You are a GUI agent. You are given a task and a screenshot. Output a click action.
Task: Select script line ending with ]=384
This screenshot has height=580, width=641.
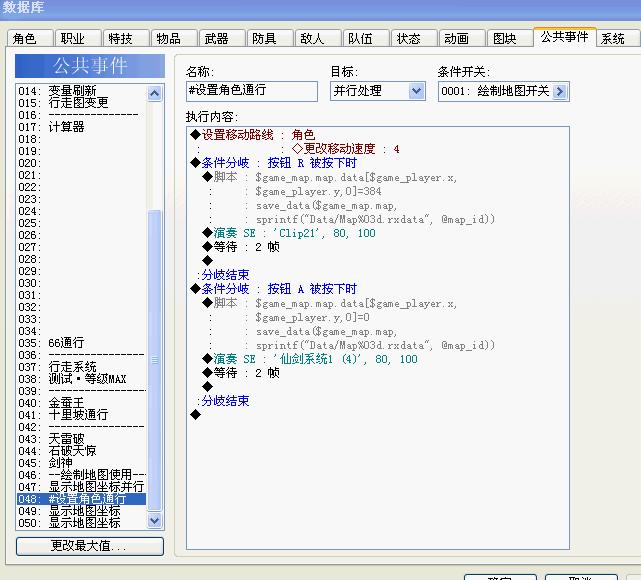click(x=318, y=191)
